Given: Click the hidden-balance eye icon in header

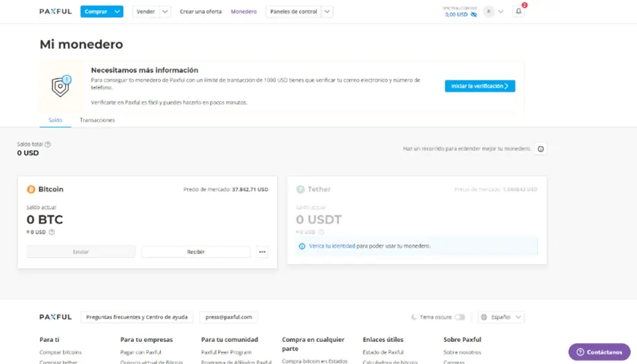Looking at the screenshot, I should click(473, 14).
